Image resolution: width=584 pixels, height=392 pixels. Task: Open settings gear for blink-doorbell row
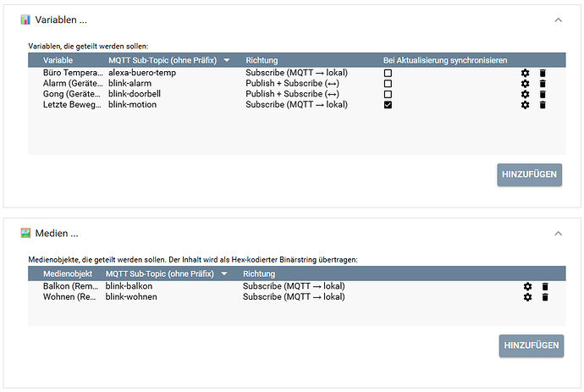(525, 94)
